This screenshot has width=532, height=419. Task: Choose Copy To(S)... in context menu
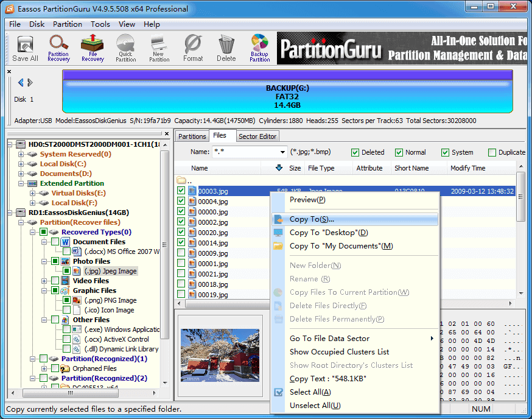[x=355, y=219]
